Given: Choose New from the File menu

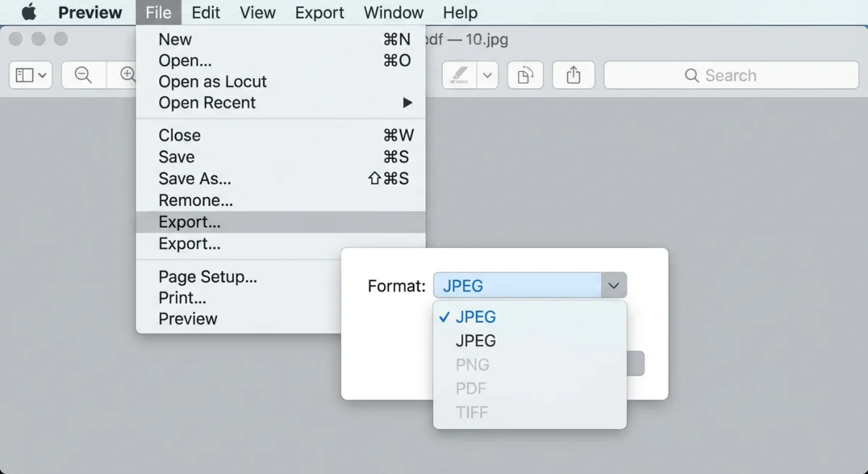Looking at the screenshot, I should tap(281, 39).
